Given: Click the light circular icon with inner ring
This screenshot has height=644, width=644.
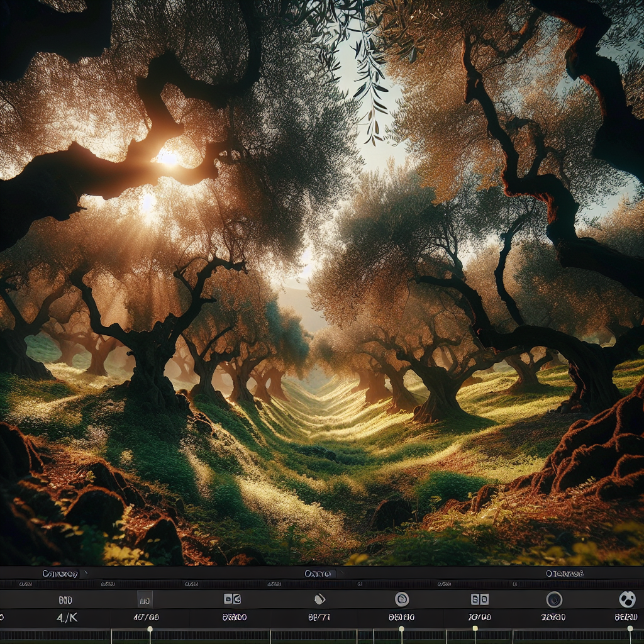Looking at the screenshot, I should point(402,599).
